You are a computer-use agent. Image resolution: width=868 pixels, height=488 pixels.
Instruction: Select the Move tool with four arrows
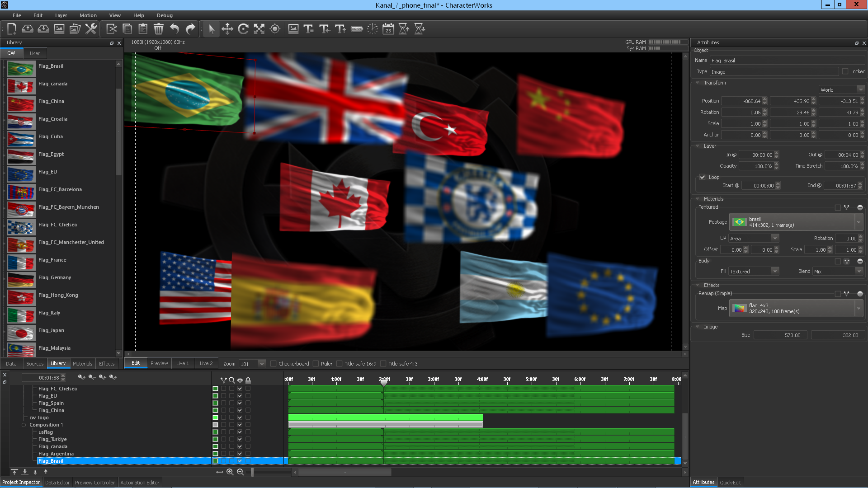pos(227,29)
